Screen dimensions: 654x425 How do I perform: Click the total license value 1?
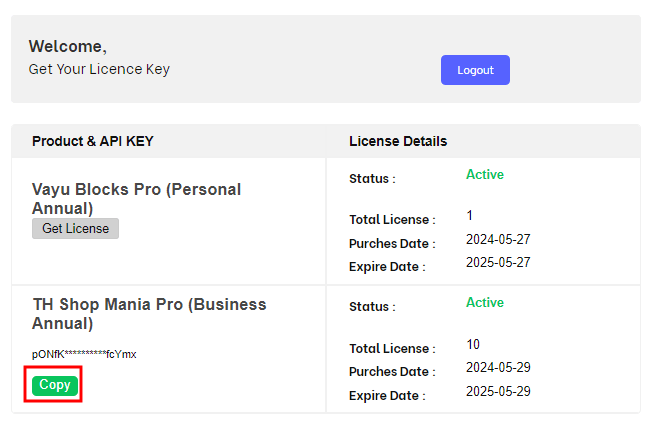point(470,215)
